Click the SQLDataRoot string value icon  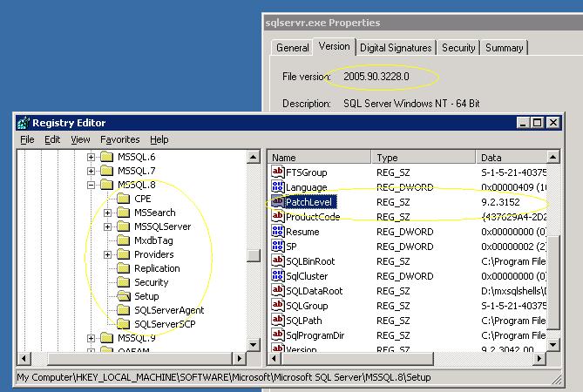coord(278,291)
